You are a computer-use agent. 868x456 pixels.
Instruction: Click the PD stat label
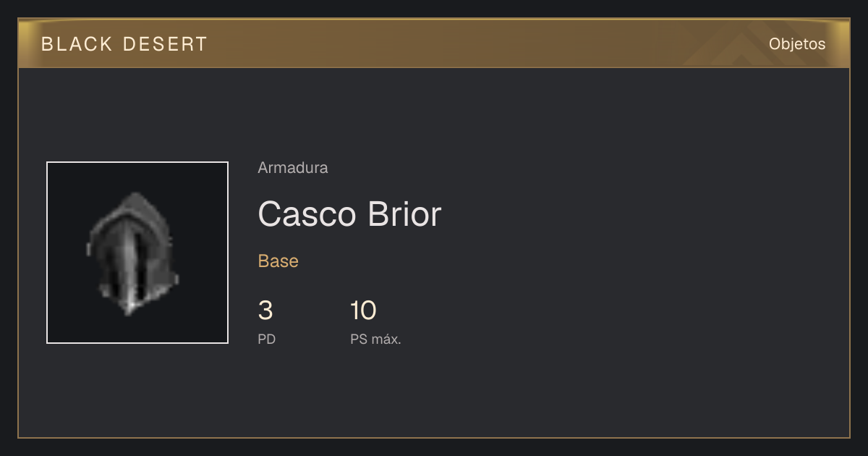(266, 339)
